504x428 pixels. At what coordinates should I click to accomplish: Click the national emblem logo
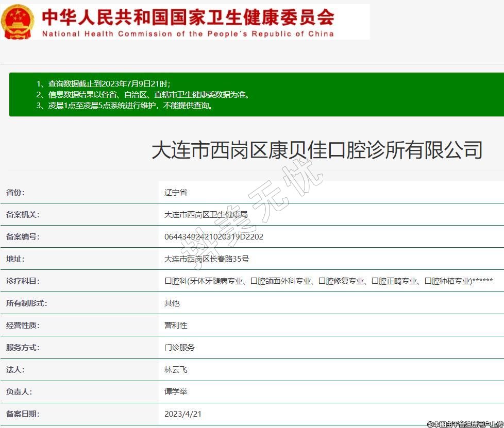pos(17,22)
